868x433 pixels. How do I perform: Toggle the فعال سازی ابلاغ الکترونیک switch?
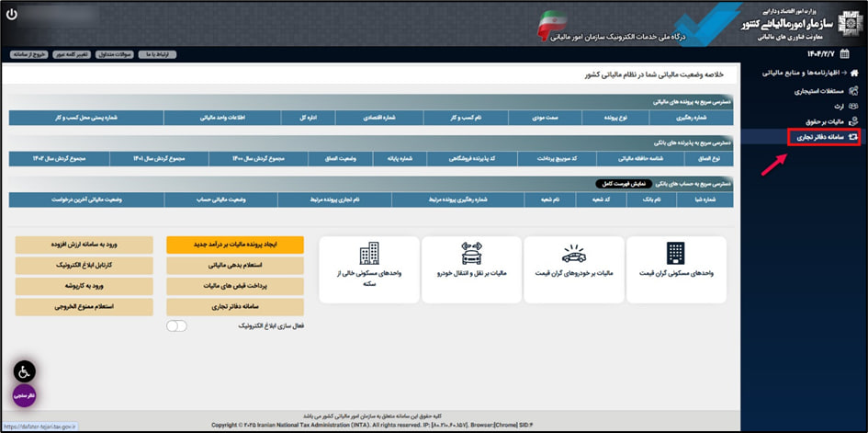tap(177, 325)
